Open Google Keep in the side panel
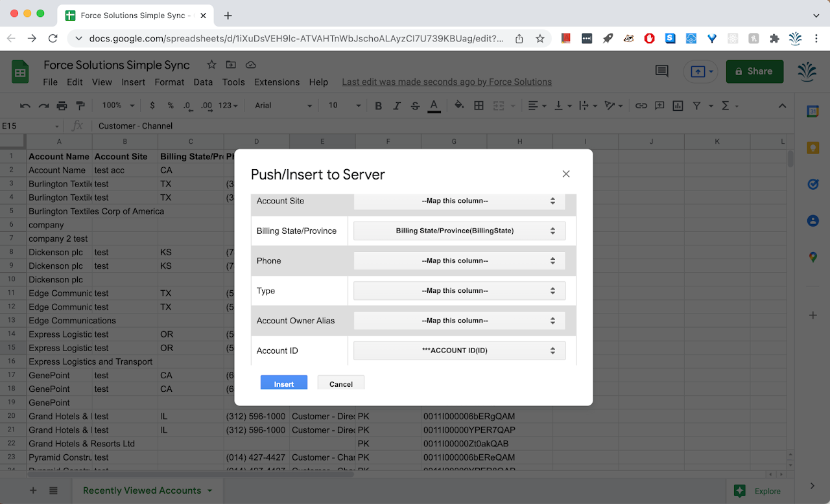830x504 pixels. tap(813, 148)
